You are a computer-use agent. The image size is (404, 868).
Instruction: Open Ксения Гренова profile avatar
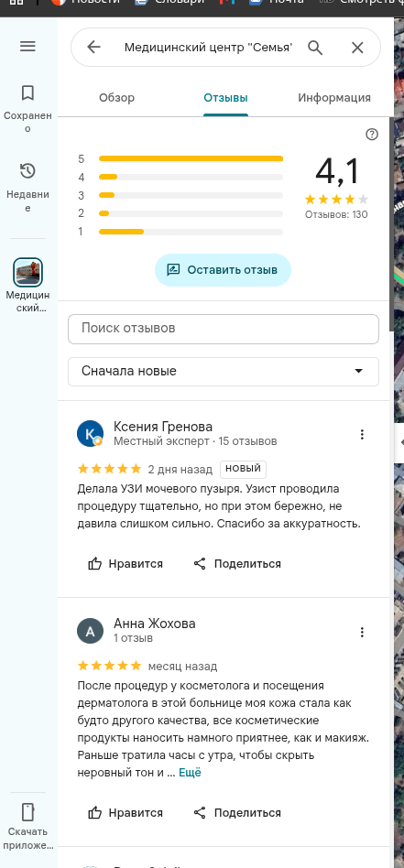tap(90, 433)
